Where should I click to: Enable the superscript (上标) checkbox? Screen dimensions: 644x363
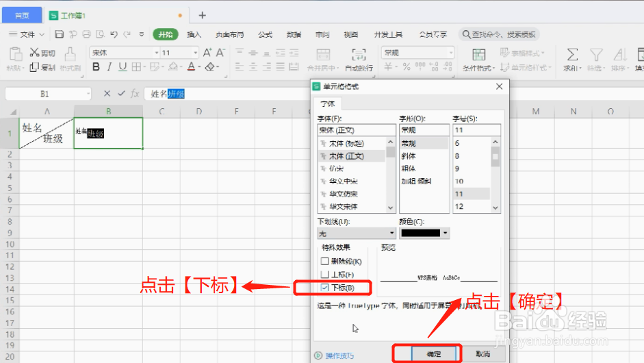[x=324, y=274]
